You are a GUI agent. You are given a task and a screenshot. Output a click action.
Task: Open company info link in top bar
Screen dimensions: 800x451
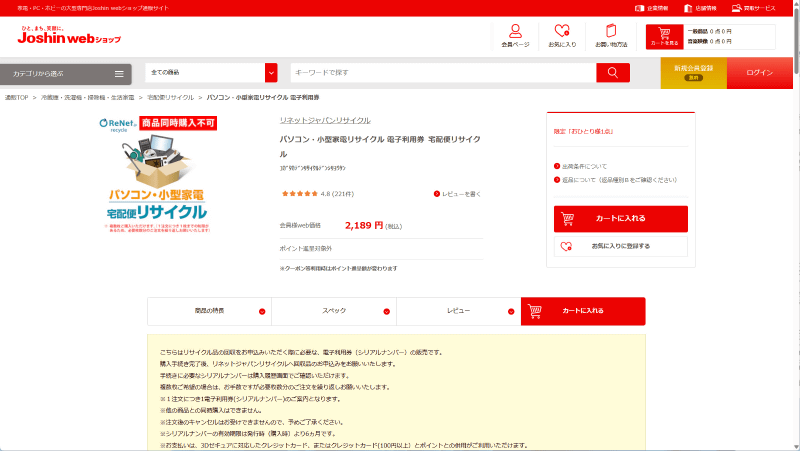[x=652, y=8]
